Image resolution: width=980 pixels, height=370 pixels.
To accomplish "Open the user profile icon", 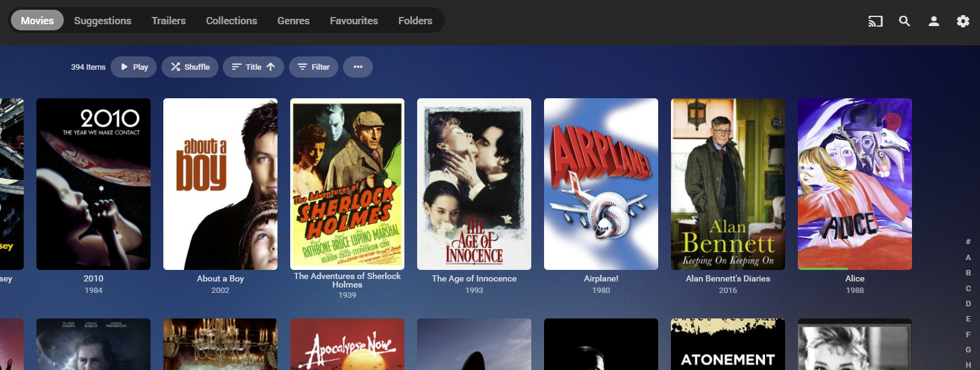I will tap(934, 21).
